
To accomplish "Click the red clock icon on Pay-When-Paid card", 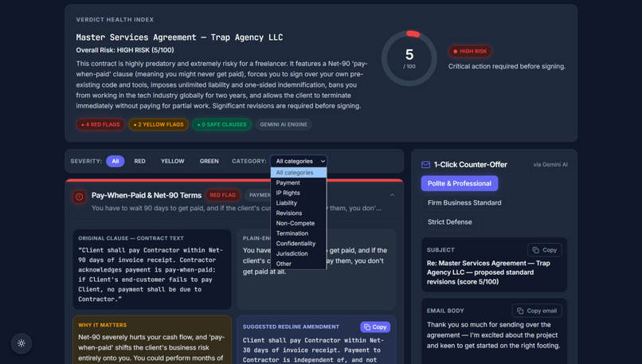I will point(80,197).
